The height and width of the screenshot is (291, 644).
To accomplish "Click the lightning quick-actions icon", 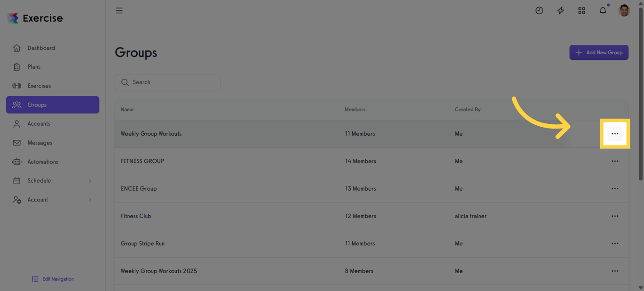I will [560, 10].
